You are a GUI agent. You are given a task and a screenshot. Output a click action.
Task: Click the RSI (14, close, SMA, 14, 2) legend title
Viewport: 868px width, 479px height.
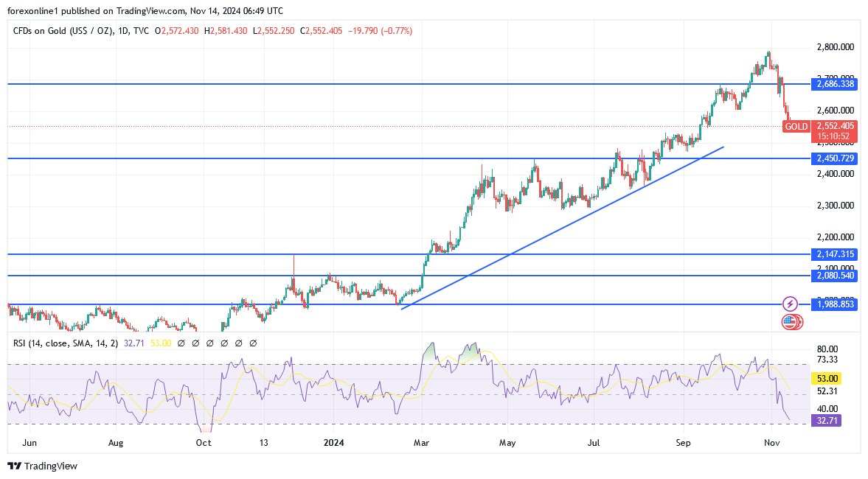pos(66,343)
